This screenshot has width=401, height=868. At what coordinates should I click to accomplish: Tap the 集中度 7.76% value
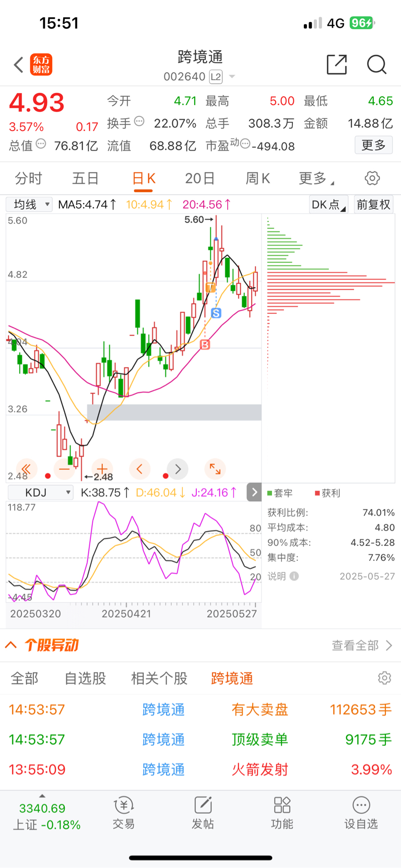(x=381, y=558)
